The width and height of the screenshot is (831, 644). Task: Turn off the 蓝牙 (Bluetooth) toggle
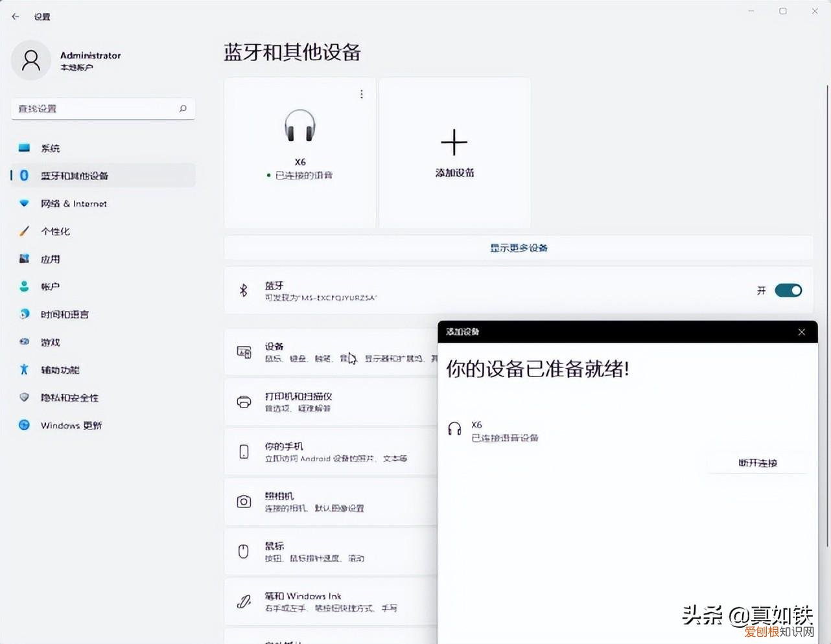[788, 290]
